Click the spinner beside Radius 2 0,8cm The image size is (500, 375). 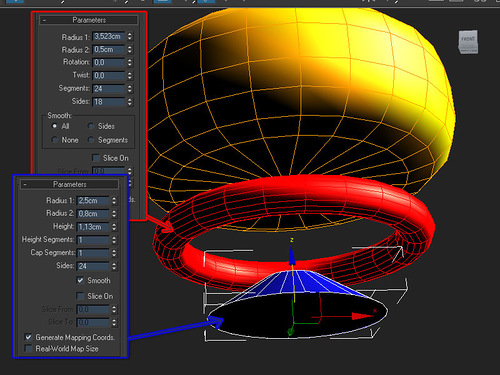[114, 214]
